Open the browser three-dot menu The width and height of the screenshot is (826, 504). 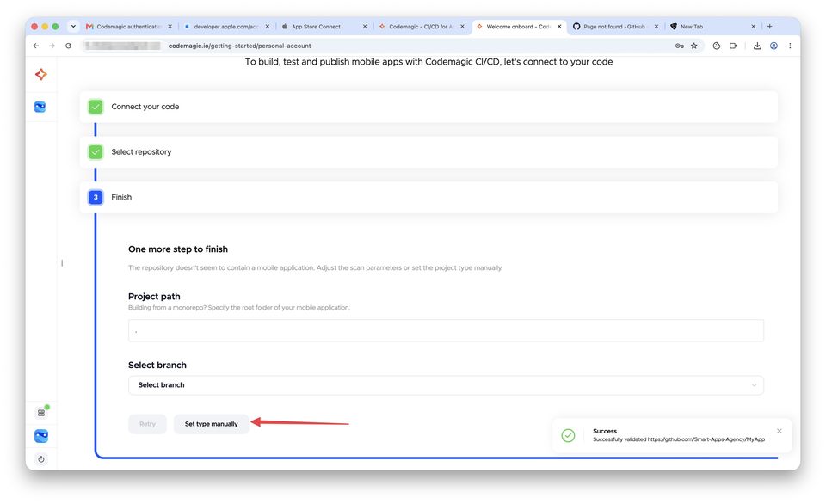click(x=790, y=46)
